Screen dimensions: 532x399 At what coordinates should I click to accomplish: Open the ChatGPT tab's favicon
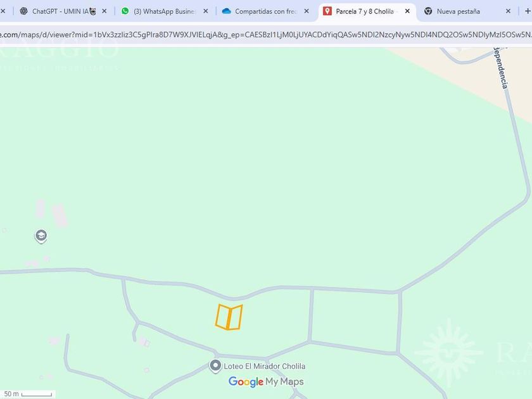click(x=24, y=11)
